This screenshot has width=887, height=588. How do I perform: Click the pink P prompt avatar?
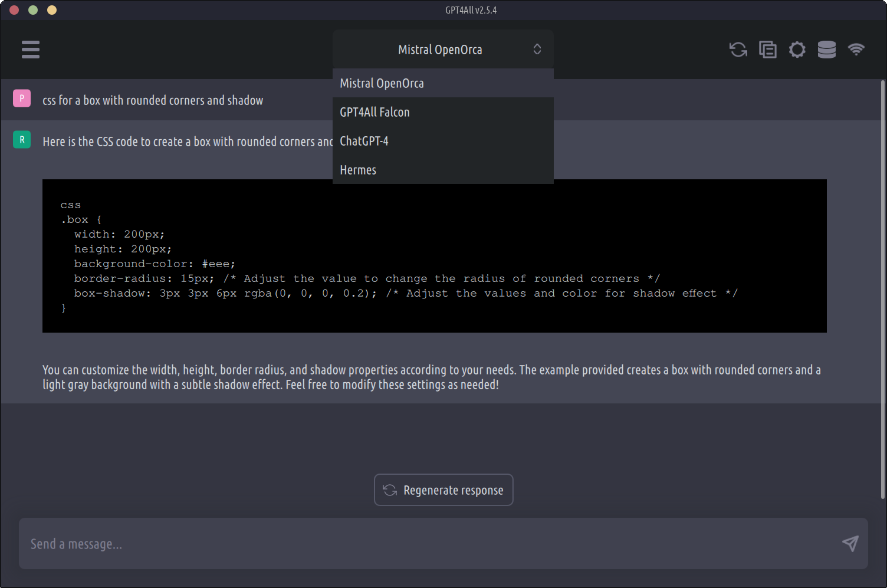pos(22,98)
